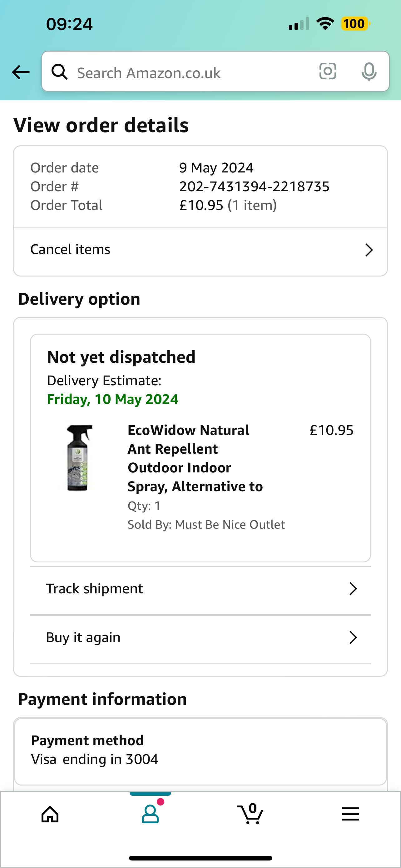Tap the battery indicator showing 100

tap(355, 24)
